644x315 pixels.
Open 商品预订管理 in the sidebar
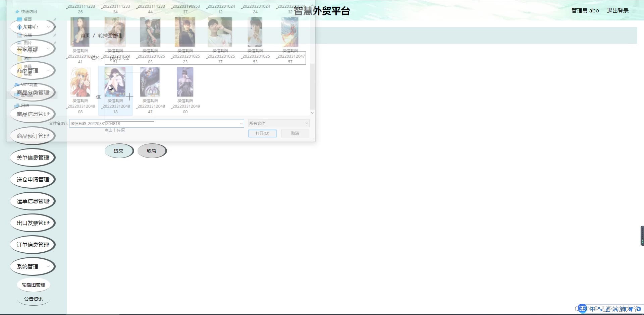click(x=33, y=136)
